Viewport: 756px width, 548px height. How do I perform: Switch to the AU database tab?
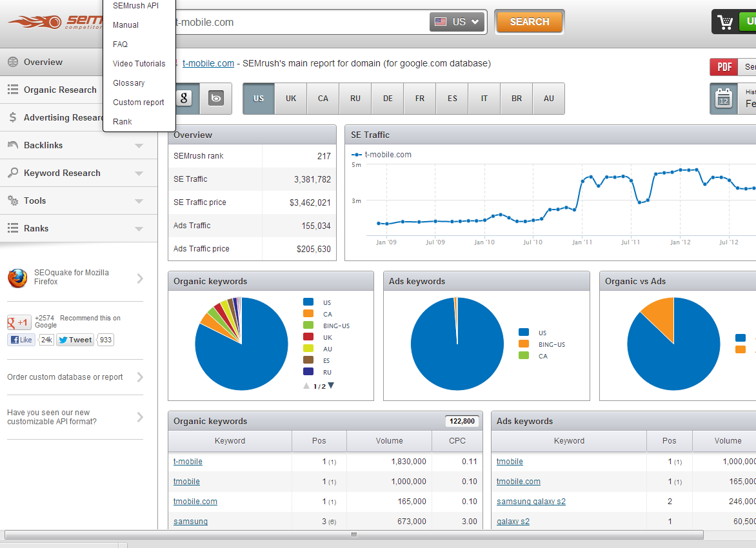point(549,99)
